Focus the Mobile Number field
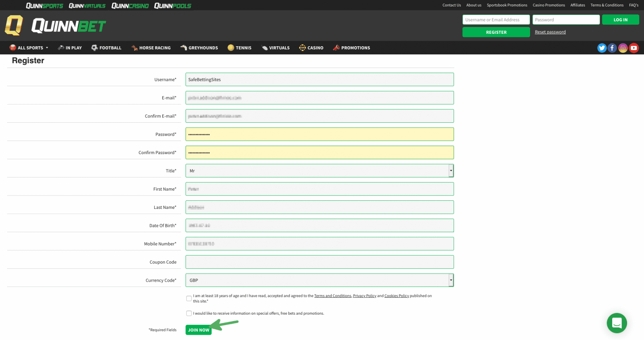The width and height of the screenshot is (644, 340). click(x=320, y=244)
